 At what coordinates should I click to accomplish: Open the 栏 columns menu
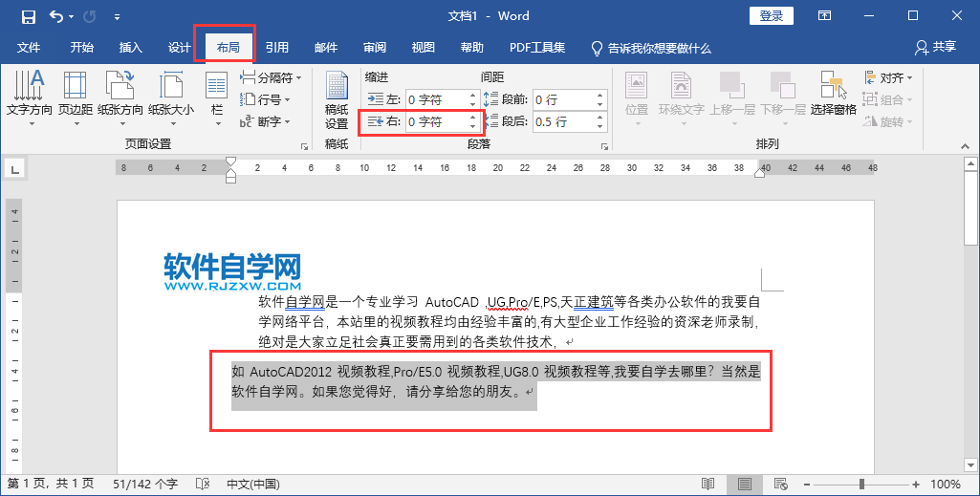(x=217, y=97)
